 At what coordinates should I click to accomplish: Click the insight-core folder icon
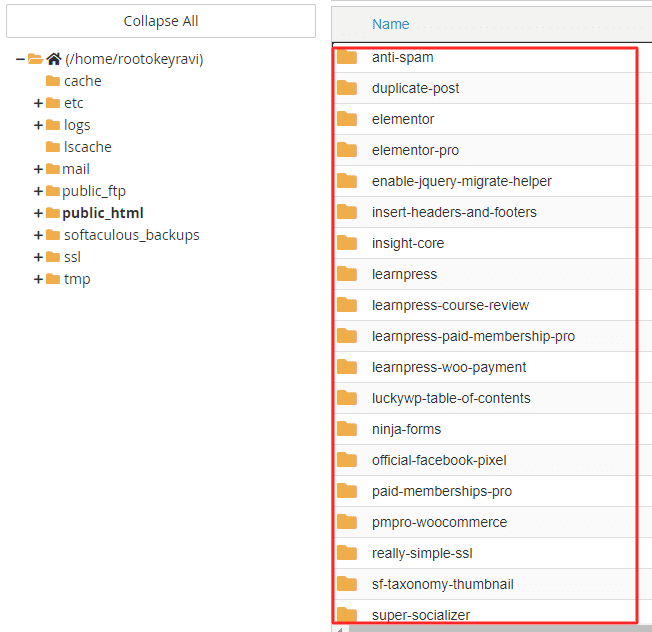click(x=347, y=243)
